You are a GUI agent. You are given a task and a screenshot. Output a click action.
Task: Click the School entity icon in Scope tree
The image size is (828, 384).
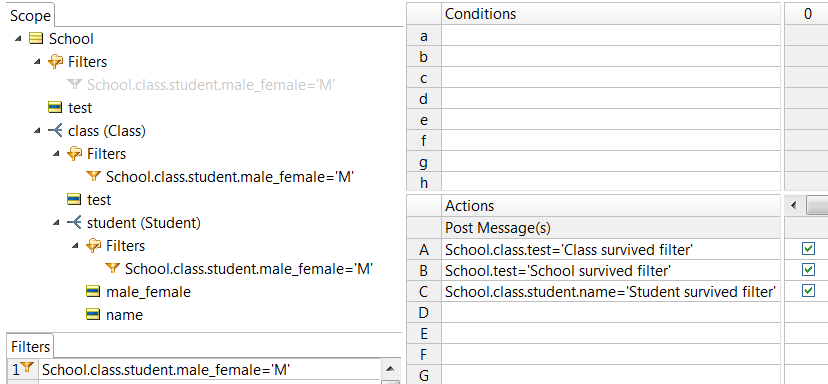[35, 39]
